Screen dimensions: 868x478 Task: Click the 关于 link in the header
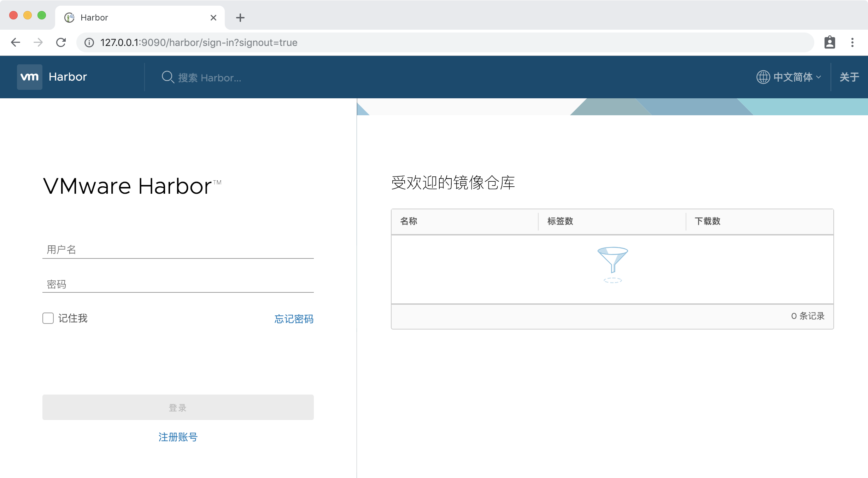click(x=849, y=77)
